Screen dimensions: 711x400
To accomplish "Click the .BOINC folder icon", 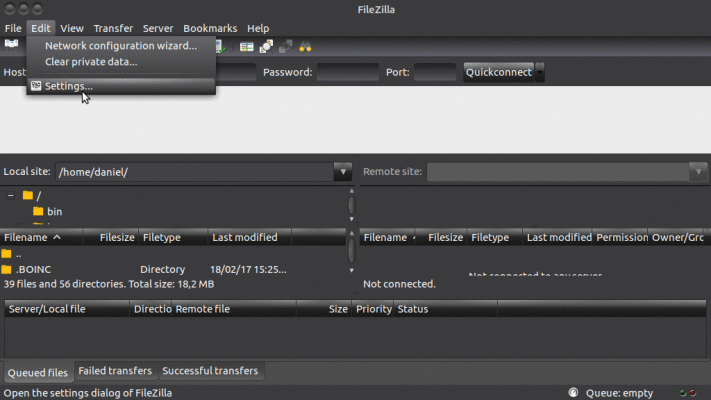I will pos(7,270).
